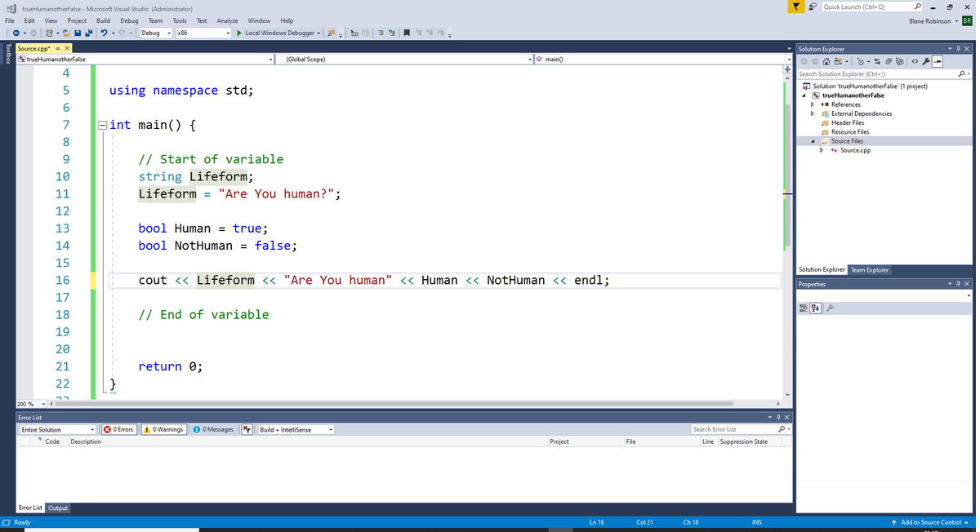Open the Debug configuration dropdown
The image size is (980, 532).
click(x=156, y=33)
